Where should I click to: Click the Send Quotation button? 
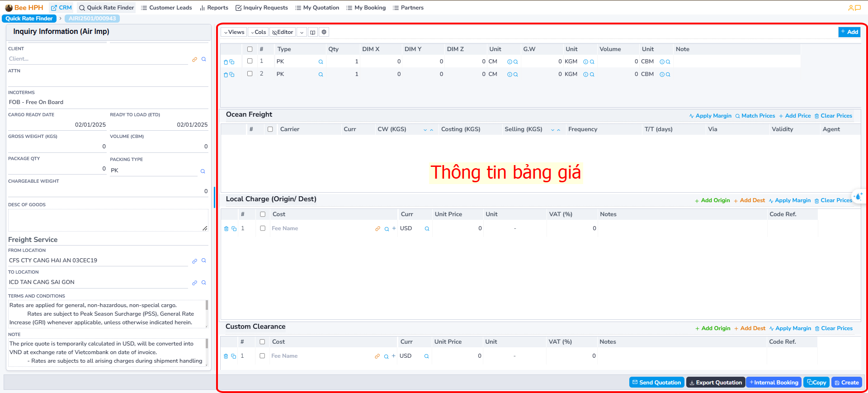tap(656, 383)
